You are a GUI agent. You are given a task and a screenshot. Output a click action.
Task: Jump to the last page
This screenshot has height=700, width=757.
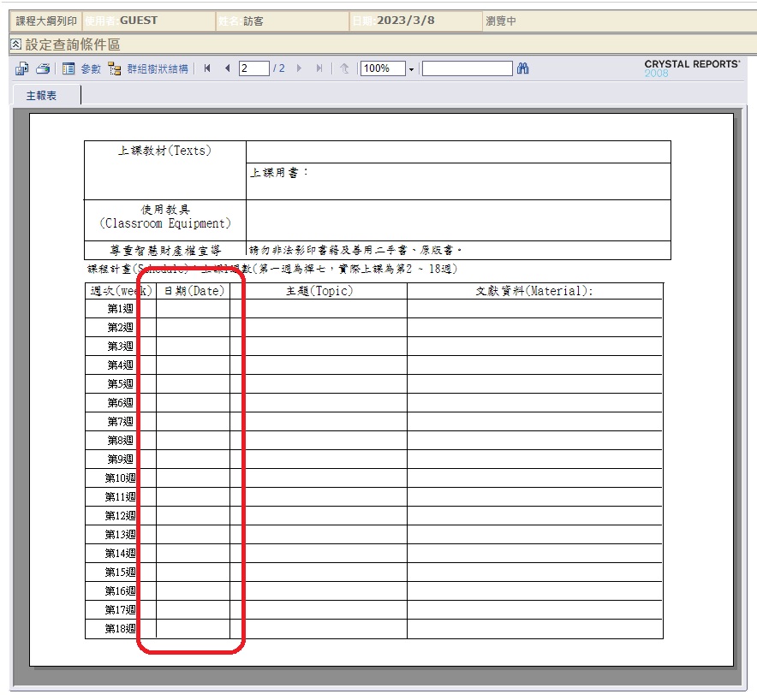pos(319,68)
